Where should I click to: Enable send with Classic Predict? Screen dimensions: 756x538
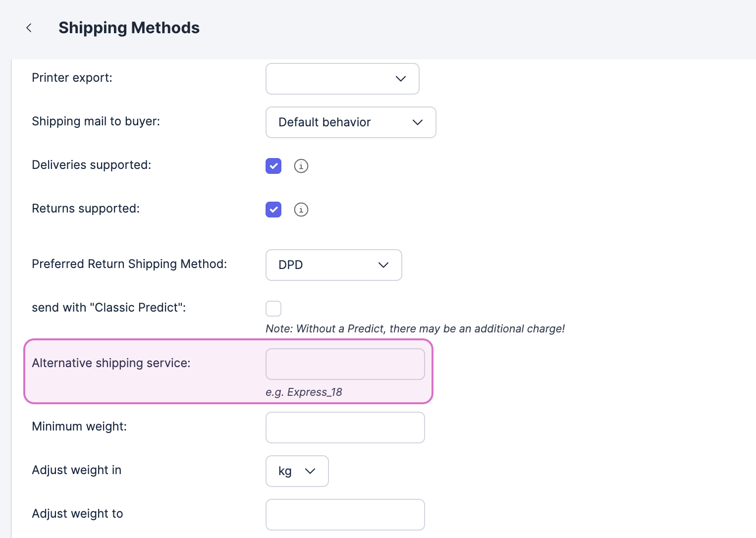point(273,308)
